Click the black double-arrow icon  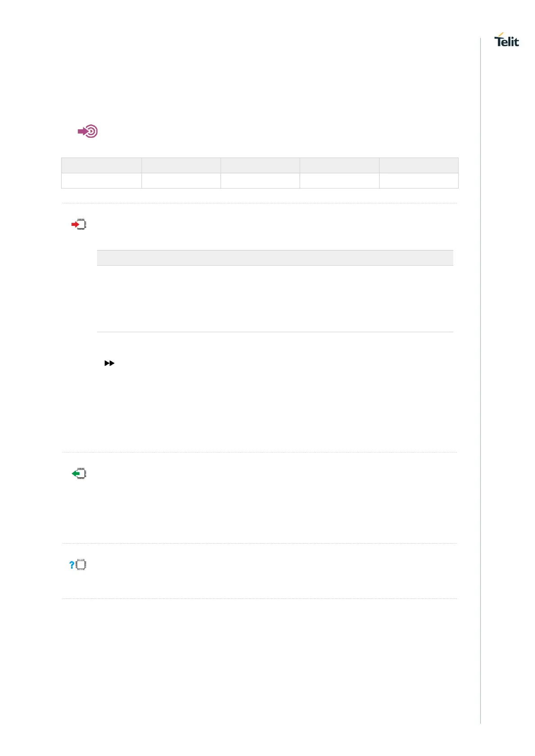(x=109, y=363)
